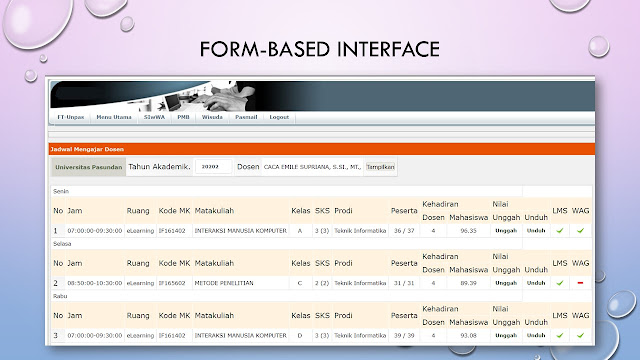The image size is (640, 360).
Task: Click the Kehadiran header under Selasa
Action: [x=440, y=256]
